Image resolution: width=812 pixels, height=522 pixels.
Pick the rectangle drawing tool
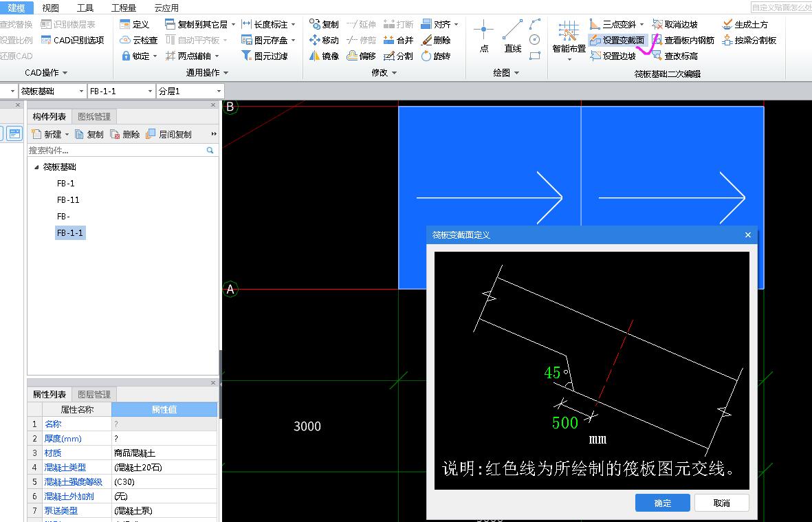535,56
